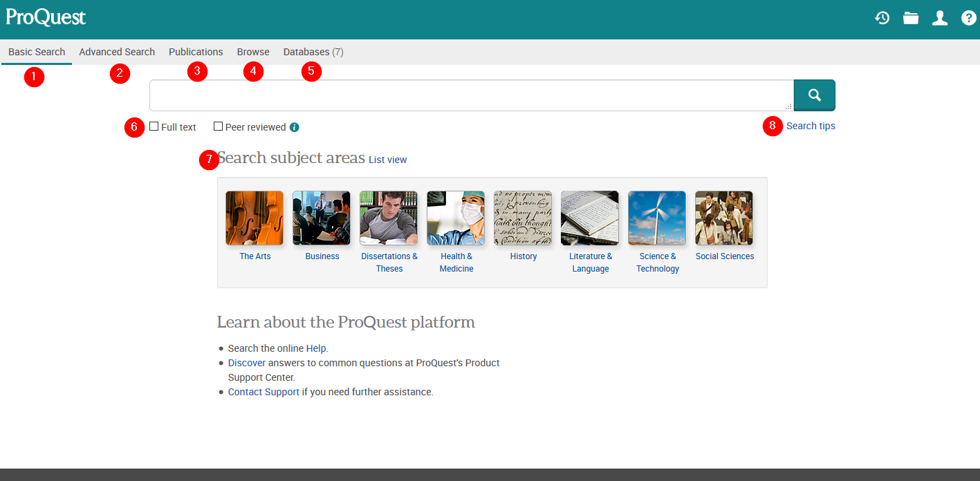This screenshot has width=980, height=481.
Task: Switch to the Advanced Search tab
Action: click(117, 52)
